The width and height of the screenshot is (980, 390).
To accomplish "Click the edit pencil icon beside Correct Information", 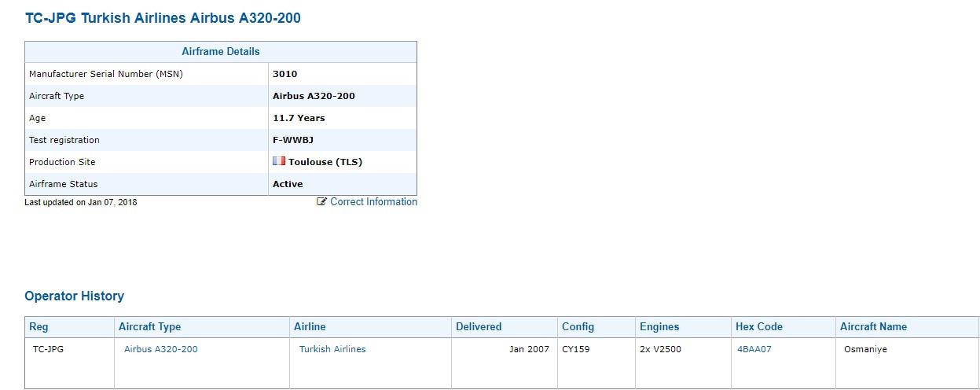I will click(x=321, y=202).
